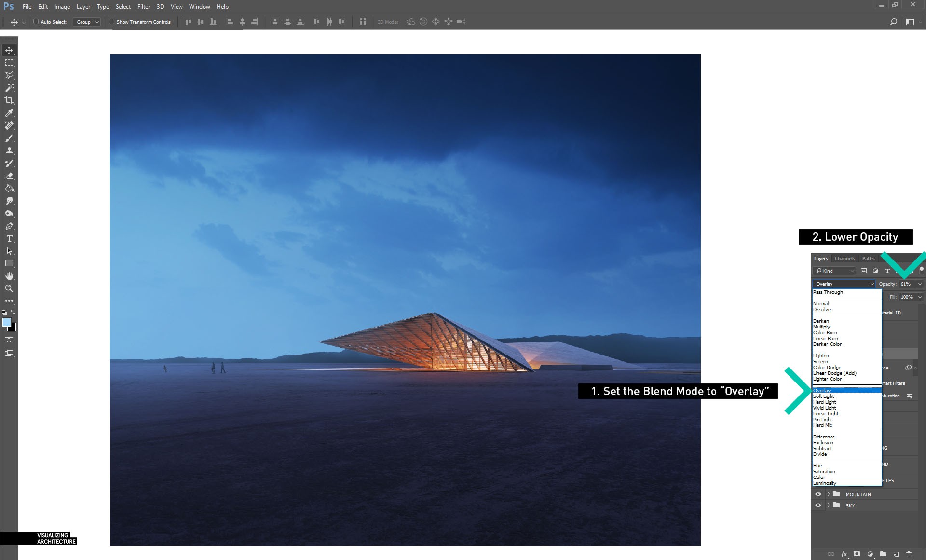Select the Clone Stamp tool
This screenshot has height=560, width=926.
click(9, 150)
